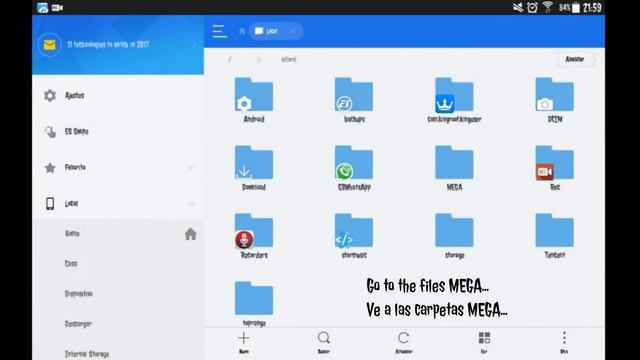Open the Android folder
The width and height of the screenshot is (640, 360).
click(254, 100)
